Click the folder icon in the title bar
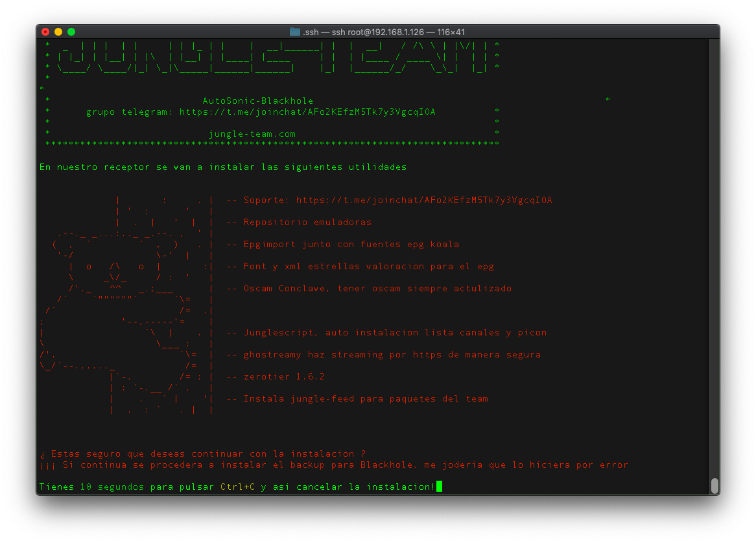The height and width of the screenshot is (543, 756). click(x=295, y=32)
